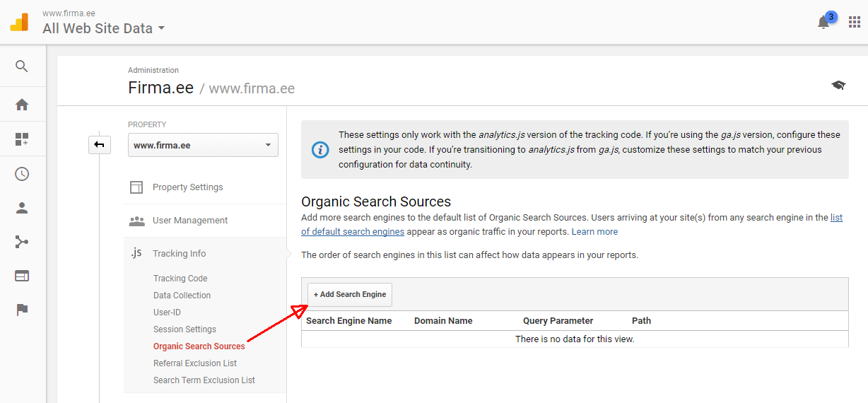Open Audience person sidebar icon
868x403 pixels.
[22, 209]
